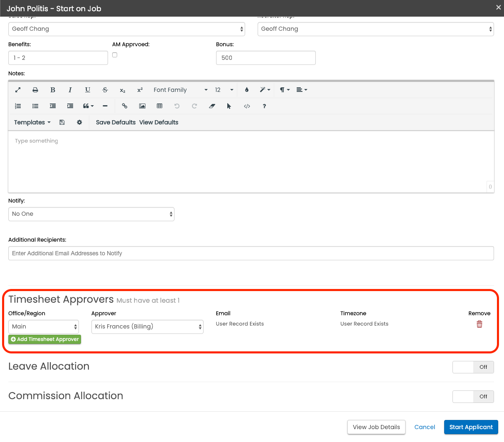Click the Bold formatting icon
Viewport: 504px width, 442px height.
[x=53, y=90]
